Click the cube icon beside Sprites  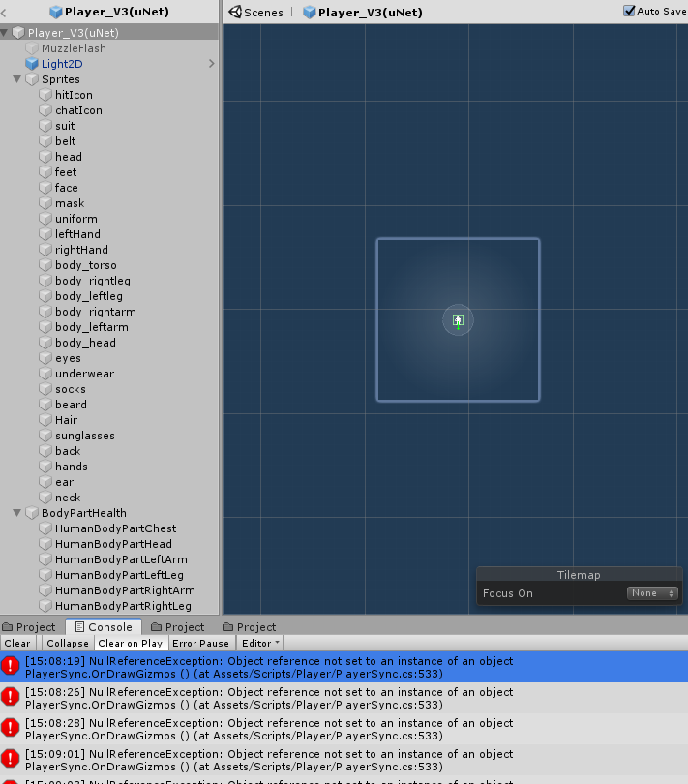pyautogui.click(x=32, y=79)
